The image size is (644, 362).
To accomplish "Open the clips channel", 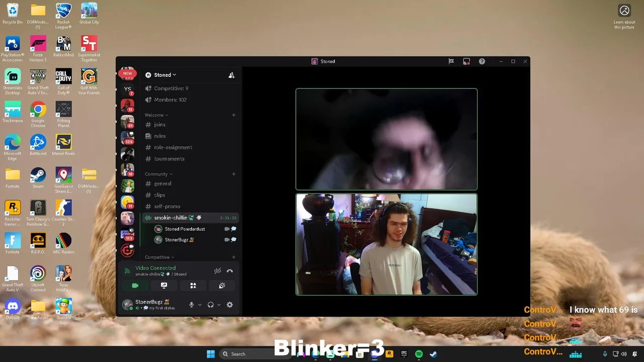I will pyautogui.click(x=191, y=195).
